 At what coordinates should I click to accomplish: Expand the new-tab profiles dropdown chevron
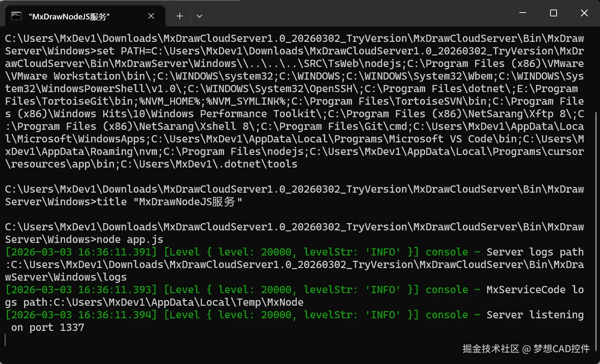point(199,16)
